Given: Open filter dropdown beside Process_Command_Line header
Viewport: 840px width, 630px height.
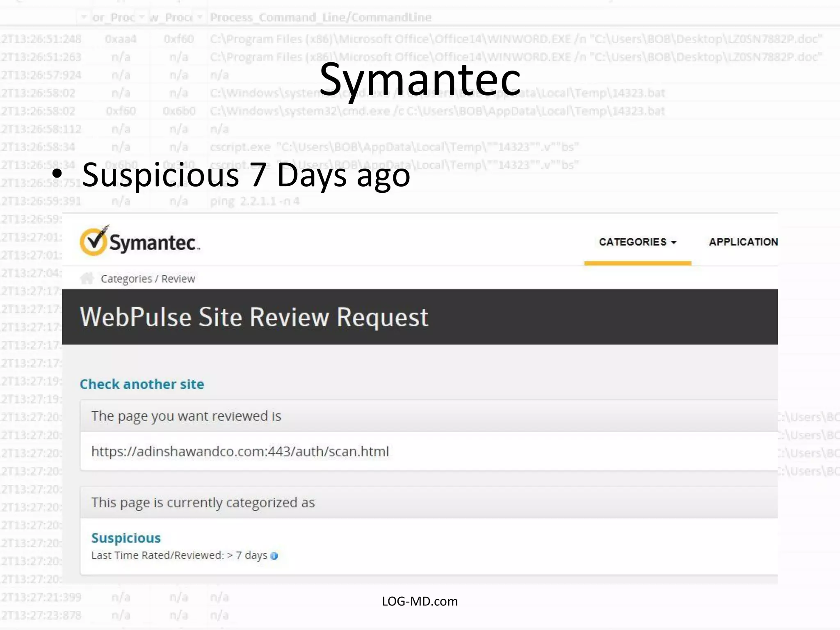Looking at the screenshot, I should pyautogui.click(x=200, y=17).
